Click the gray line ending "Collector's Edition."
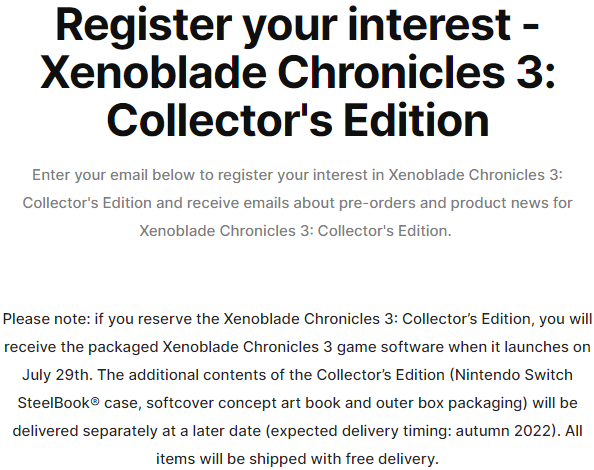 pos(295,231)
